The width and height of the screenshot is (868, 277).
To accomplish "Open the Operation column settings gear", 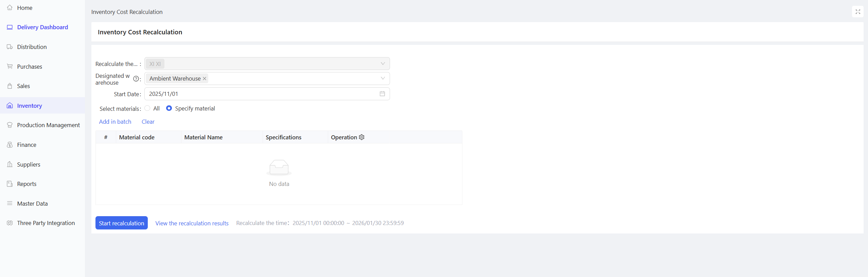I will [x=362, y=137].
